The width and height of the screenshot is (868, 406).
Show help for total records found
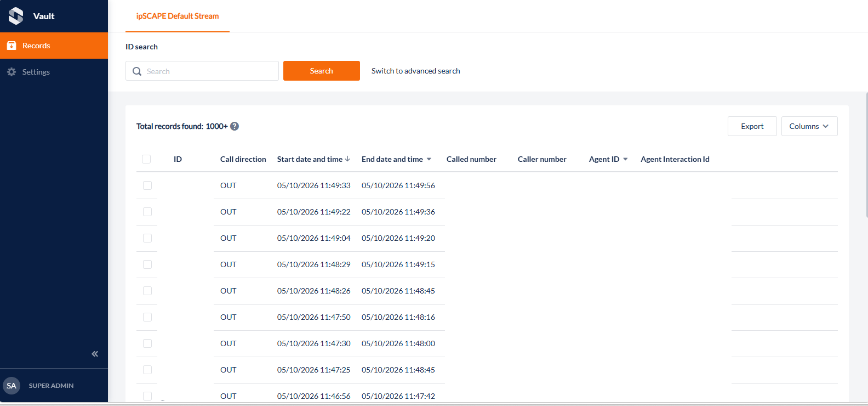tap(235, 126)
